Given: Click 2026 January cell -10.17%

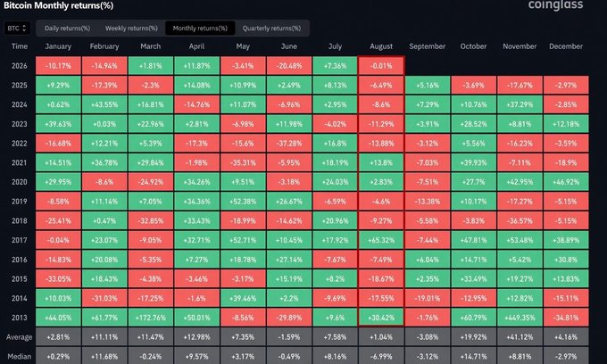Looking at the screenshot, I should click(x=58, y=66).
